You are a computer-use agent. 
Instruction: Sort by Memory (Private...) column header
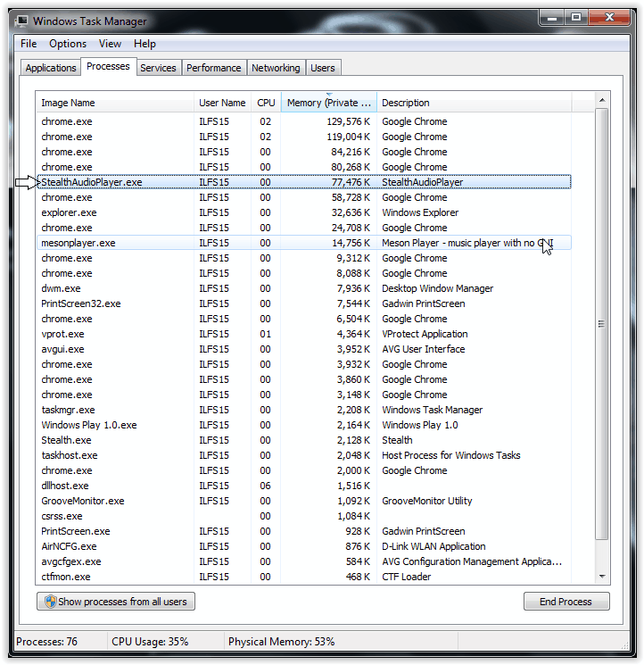(329, 103)
